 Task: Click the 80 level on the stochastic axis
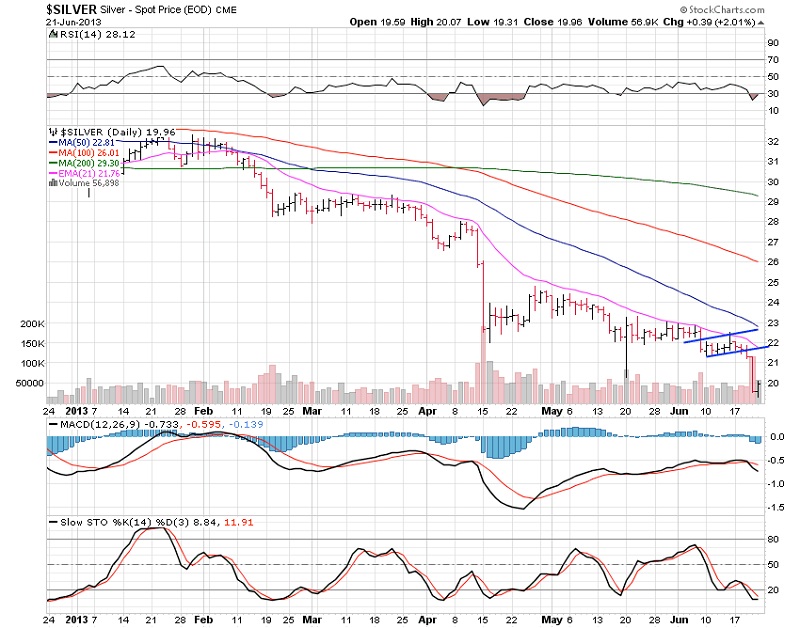pyautogui.click(x=773, y=539)
